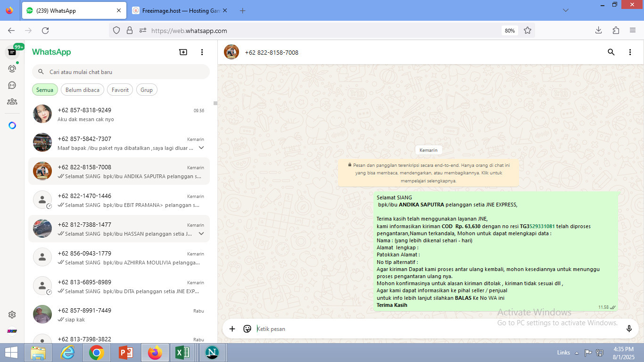The image size is (644, 362).
Task: Open contact info for +62 822-8158-7008 header
Action: point(272,52)
